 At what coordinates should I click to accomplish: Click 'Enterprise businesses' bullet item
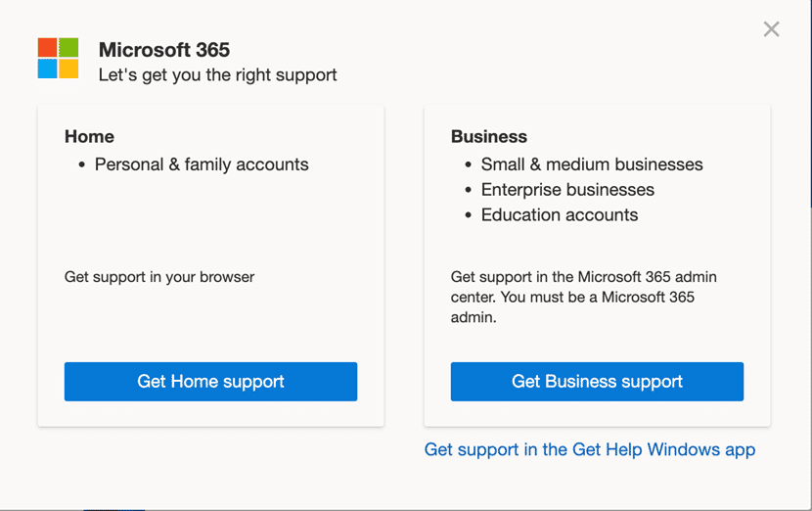click(567, 190)
